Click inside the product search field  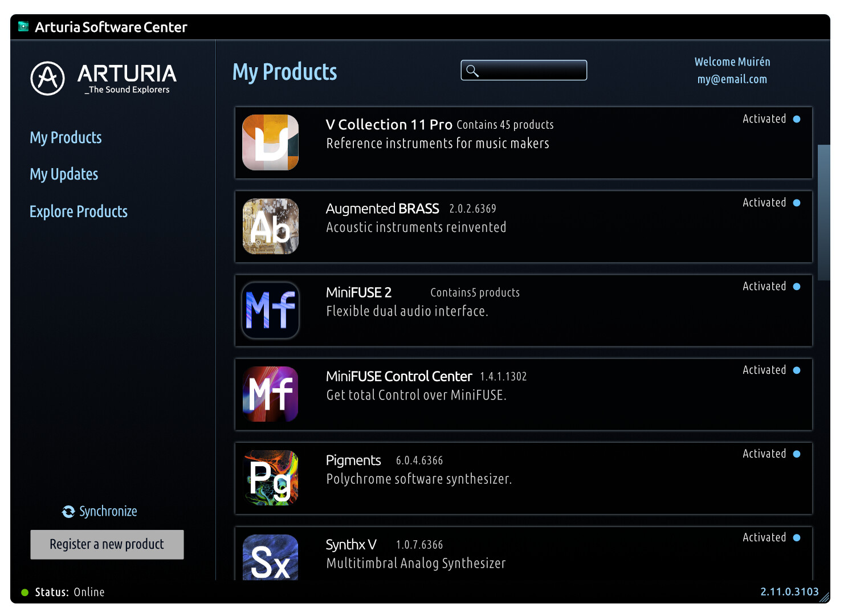531,71
